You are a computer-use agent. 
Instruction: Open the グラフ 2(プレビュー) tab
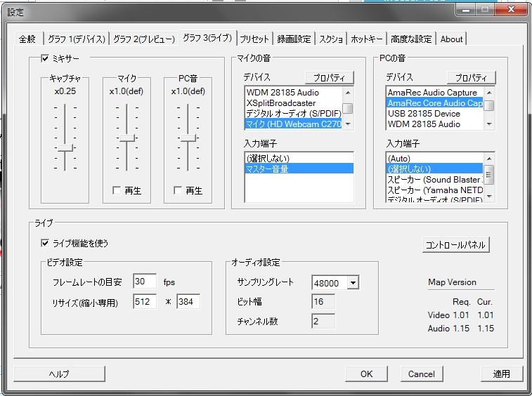coord(144,39)
